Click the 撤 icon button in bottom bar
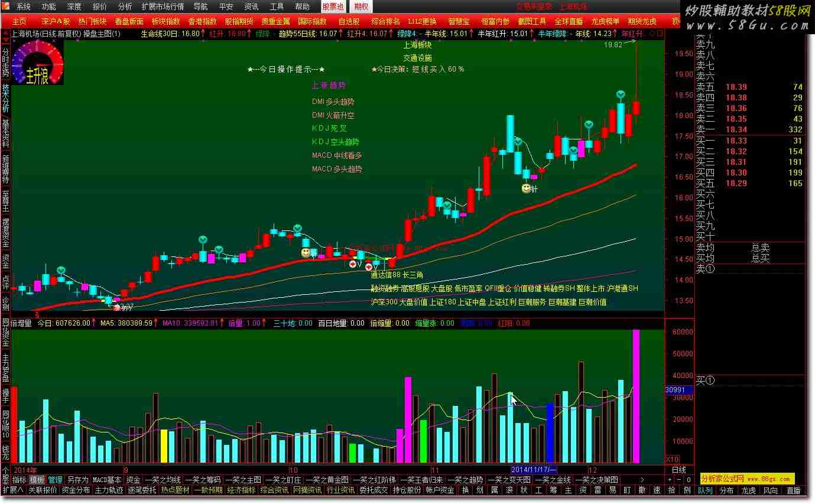The image size is (815, 504). (x=642, y=490)
